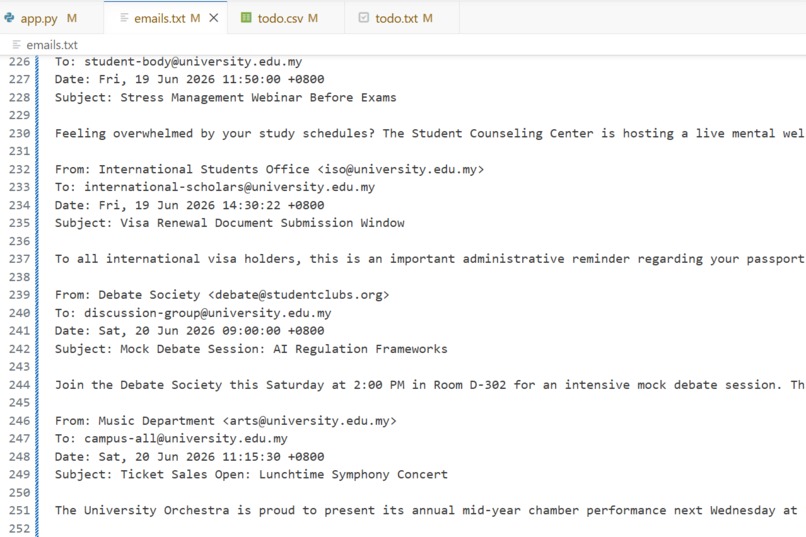Close the emails.txt tab
Viewport: 806px width, 537px height.
point(214,18)
